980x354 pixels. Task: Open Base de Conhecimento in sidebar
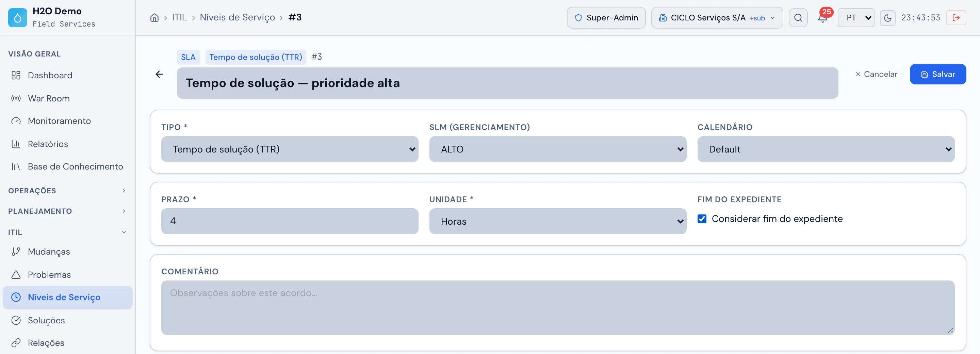[x=68, y=167]
